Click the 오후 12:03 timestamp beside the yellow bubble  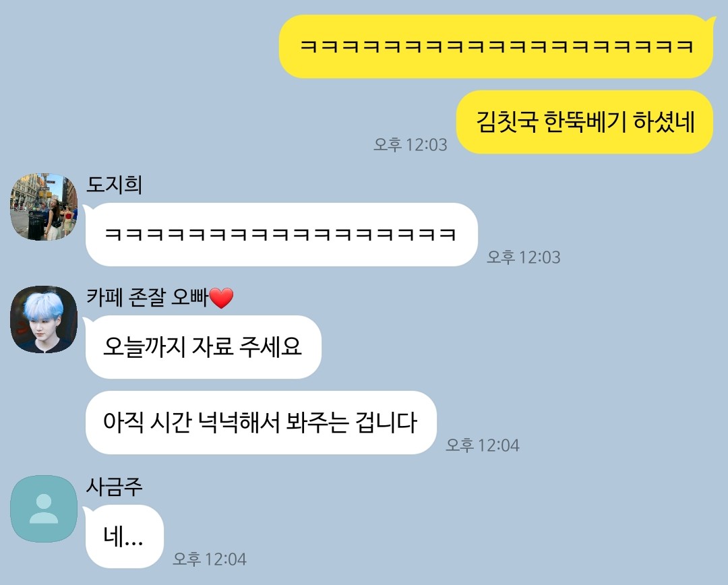(x=411, y=145)
